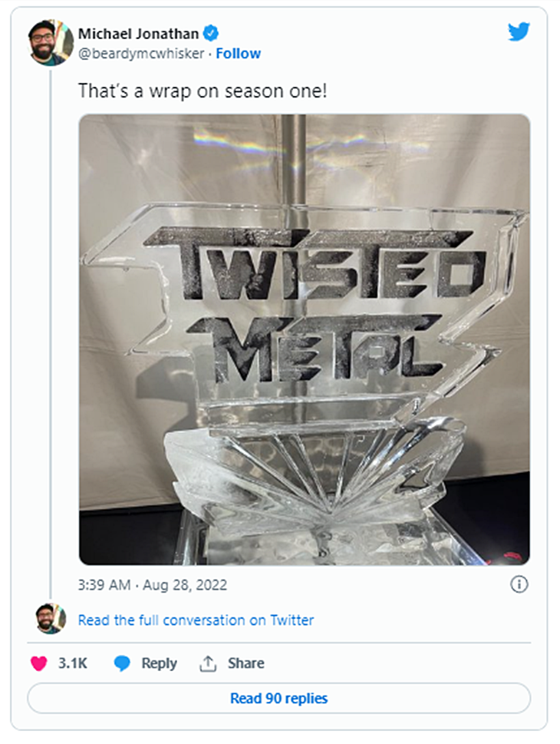Screen dimensions: 560x744
Task: Click the Share text label
Action: pyautogui.click(x=245, y=663)
